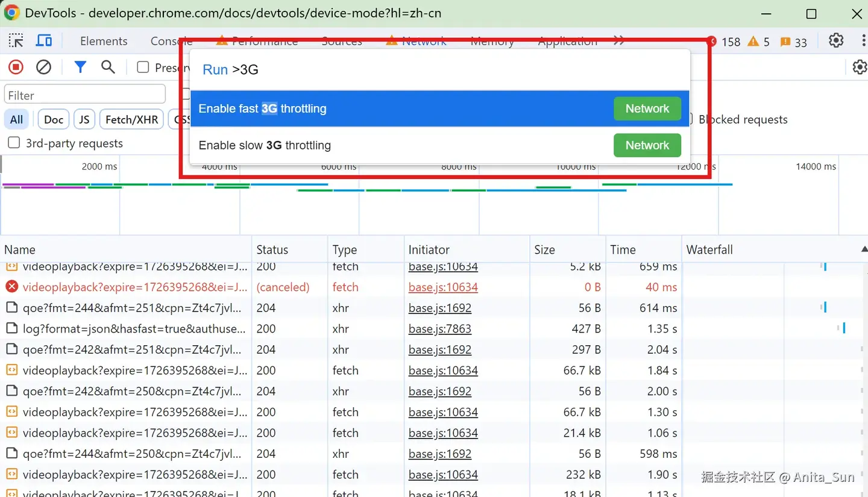Open network request search

[x=108, y=67]
